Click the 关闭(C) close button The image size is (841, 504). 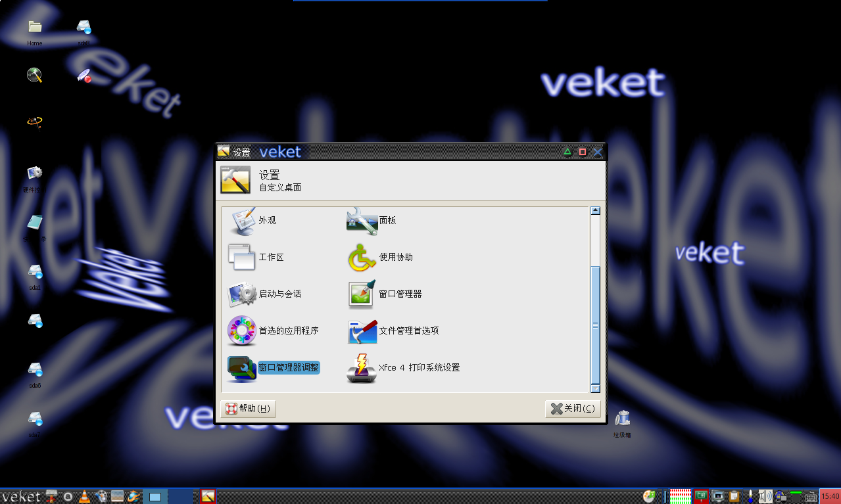(x=573, y=409)
